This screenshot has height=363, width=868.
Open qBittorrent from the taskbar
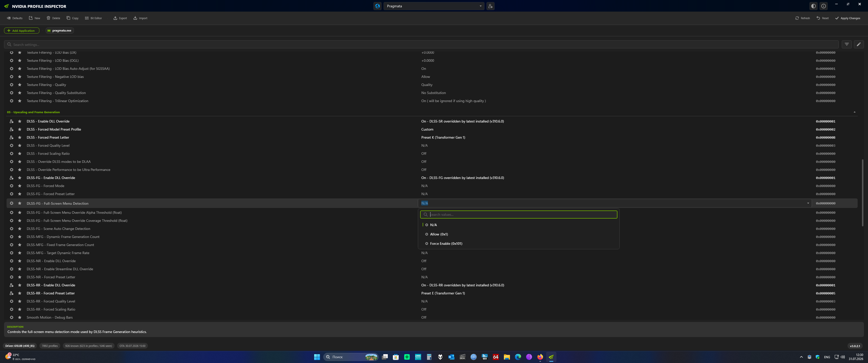[x=473, y=357]
